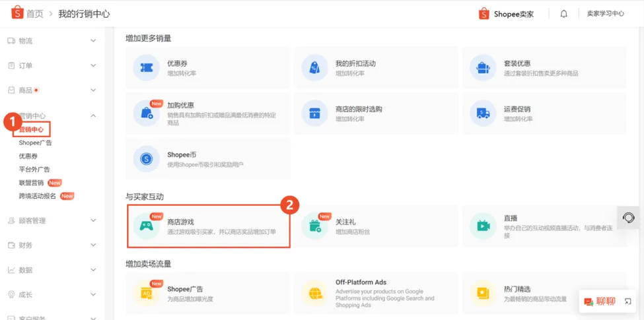The height and width of the screenshot is (320, 644).
Task: Click the 套装优惠 bag icon
Action: pyautogui.click(x=483, y=68)
